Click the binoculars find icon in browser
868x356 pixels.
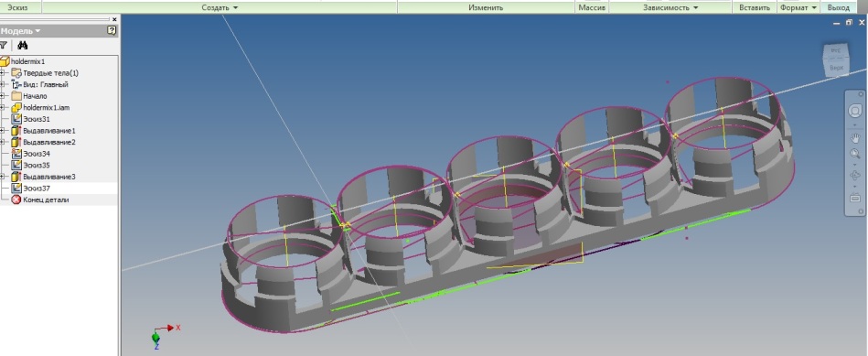point(22,46)
